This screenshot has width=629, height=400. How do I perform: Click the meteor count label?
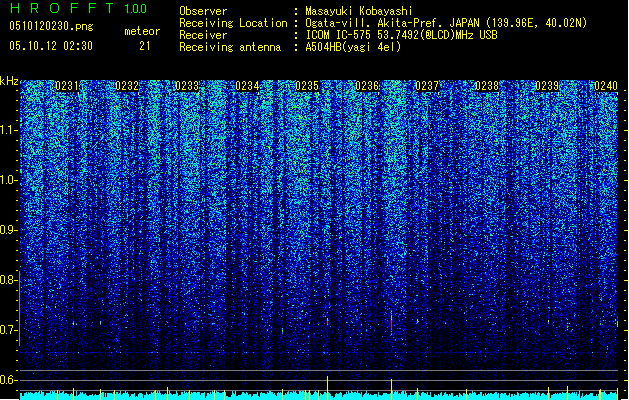click(142, 31)
